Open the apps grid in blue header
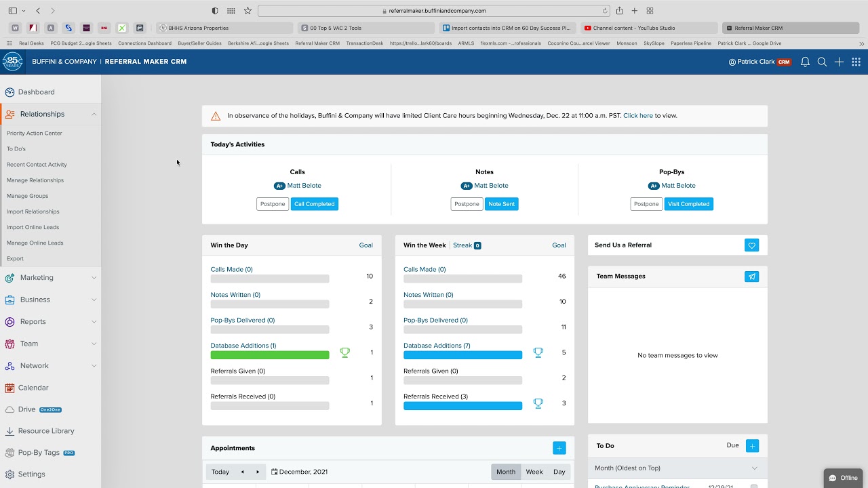The height and width of the screenshot is (488, 868). coord(856,62)
